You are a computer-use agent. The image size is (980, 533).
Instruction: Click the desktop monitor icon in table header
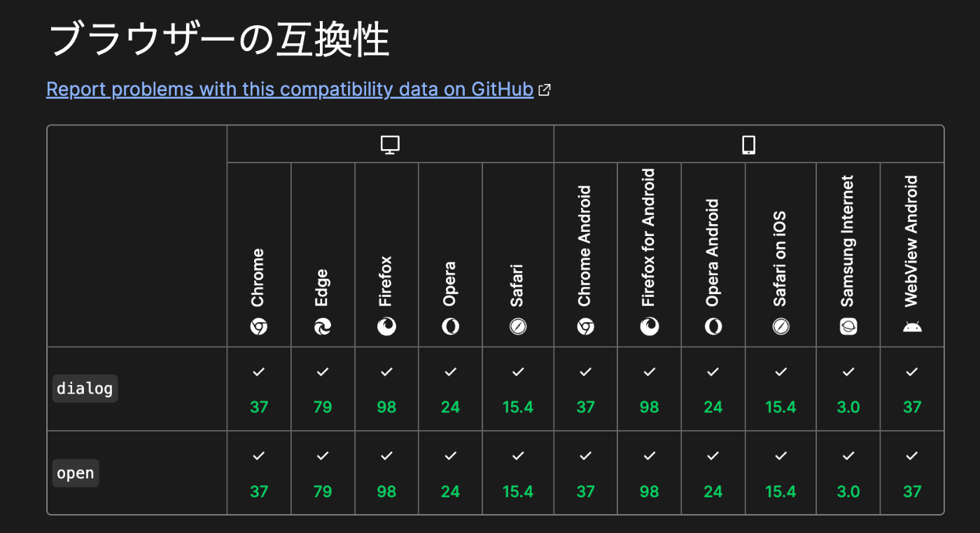coord(390,145)
